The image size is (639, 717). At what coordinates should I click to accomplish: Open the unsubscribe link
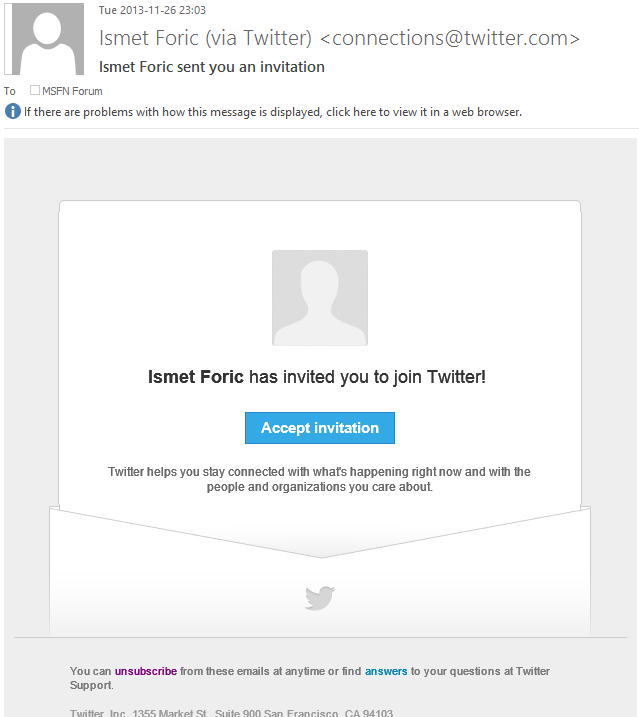click(146, 671)
